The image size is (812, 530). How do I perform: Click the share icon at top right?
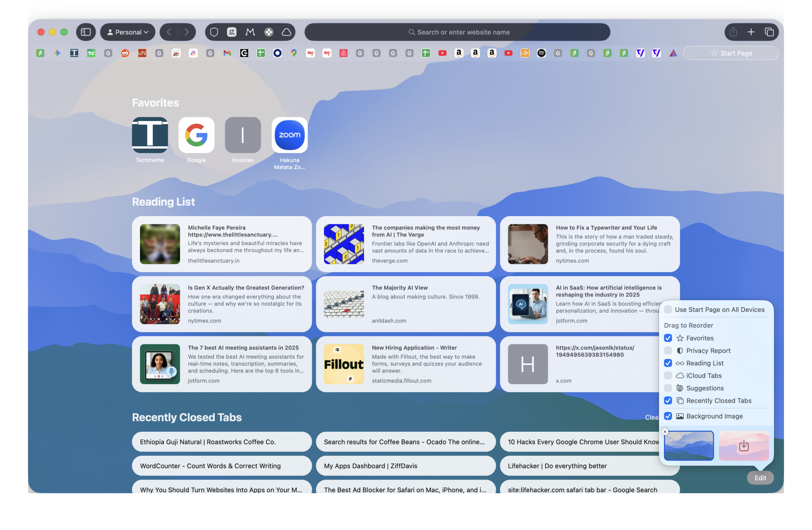coord(733,32)
